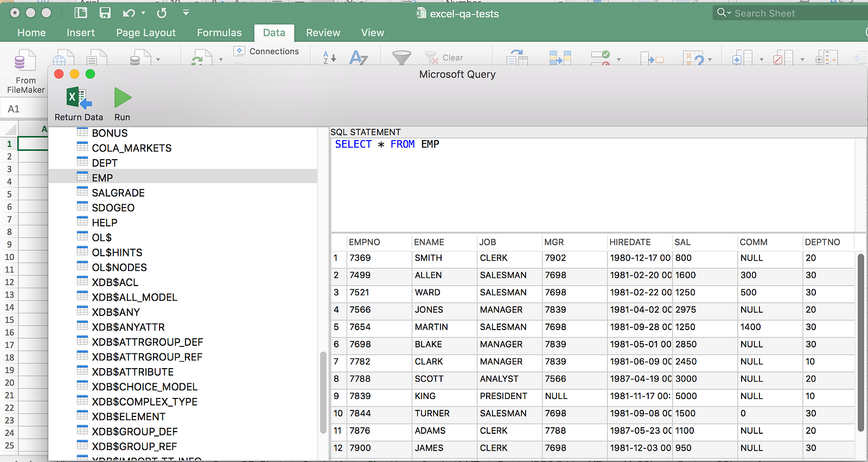Click into the SQL statement text area

point(592,185)
